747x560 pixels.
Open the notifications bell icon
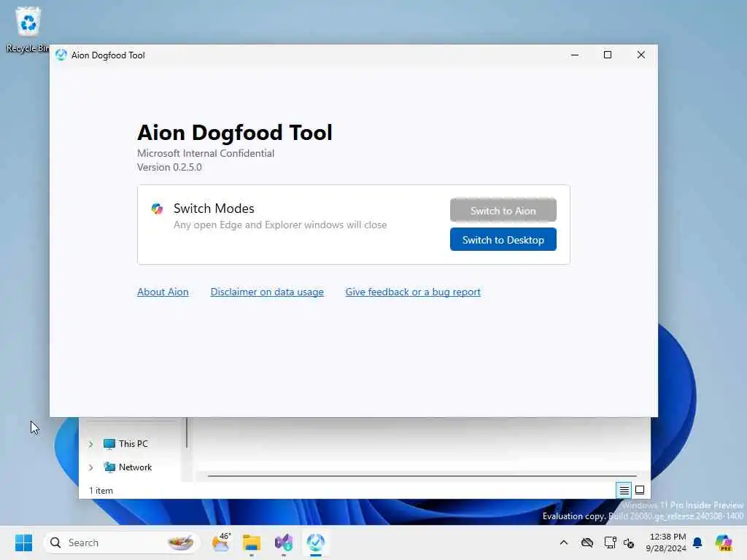(697, 542)
